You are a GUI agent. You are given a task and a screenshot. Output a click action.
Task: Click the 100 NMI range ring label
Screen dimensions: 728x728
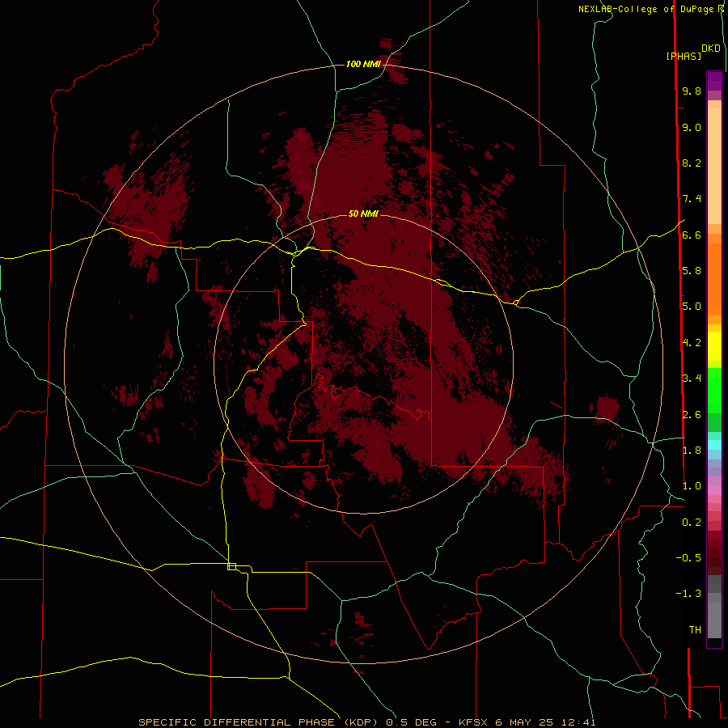(x=363, y=64)
